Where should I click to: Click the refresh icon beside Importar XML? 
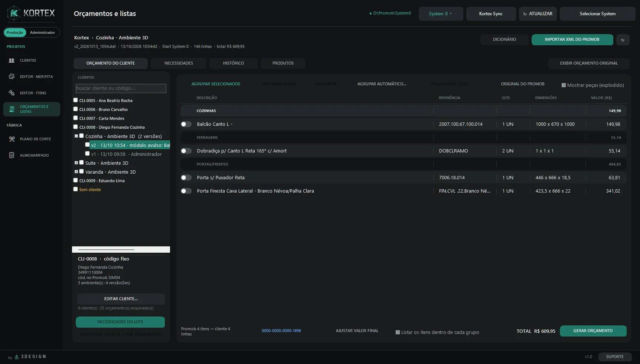(x=623, y=40)
